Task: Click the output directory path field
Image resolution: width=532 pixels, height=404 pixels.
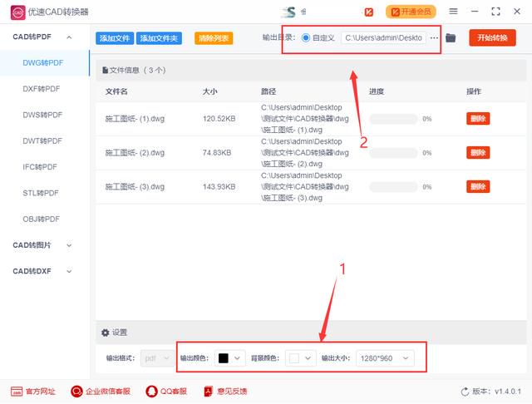Action: pyautogui.click(x=384, y=38)
